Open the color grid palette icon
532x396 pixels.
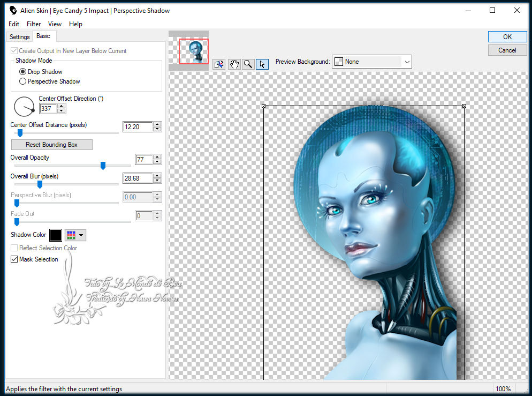point(71,235)
